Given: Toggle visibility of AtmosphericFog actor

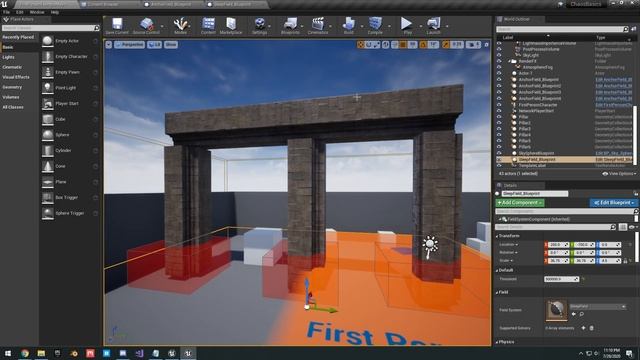Looking at the screenshot, I should [x=499, y=67].
